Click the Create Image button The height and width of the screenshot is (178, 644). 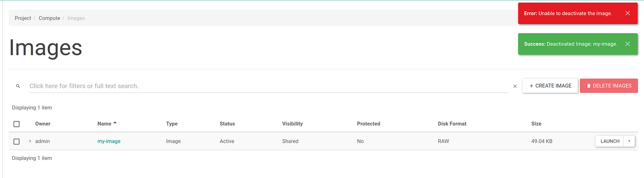click(550, 86)
